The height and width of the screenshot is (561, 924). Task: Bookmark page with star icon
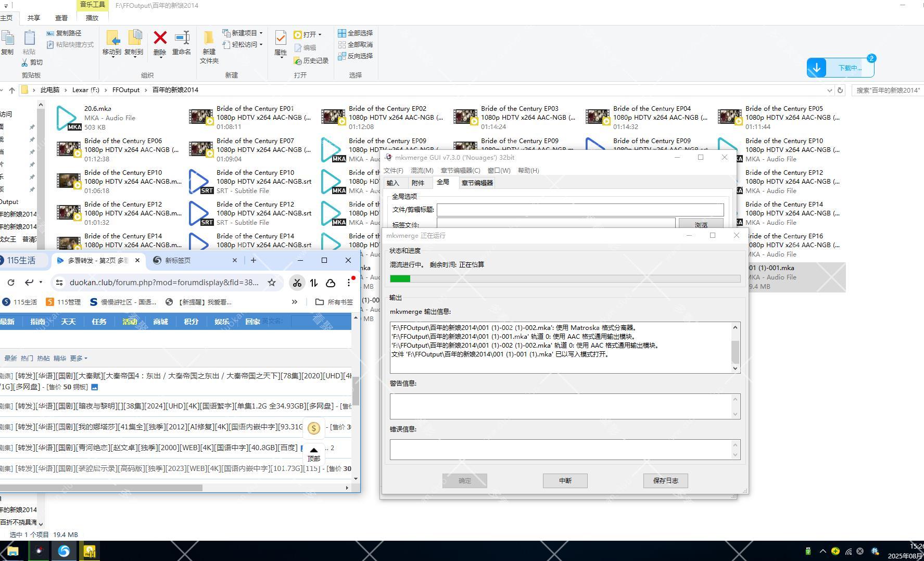272,283
